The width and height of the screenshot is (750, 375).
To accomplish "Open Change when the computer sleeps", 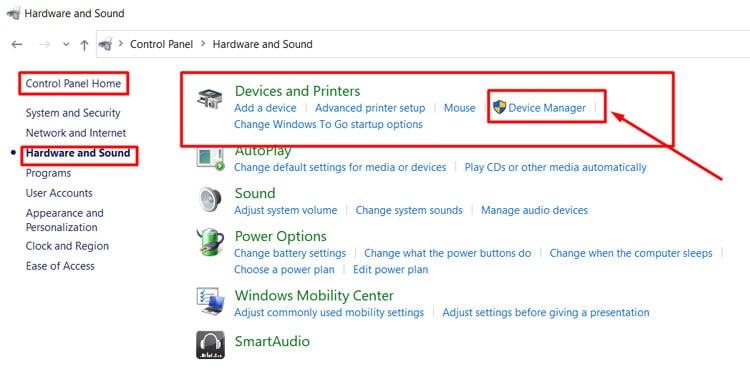I will (x=631, y=253).
